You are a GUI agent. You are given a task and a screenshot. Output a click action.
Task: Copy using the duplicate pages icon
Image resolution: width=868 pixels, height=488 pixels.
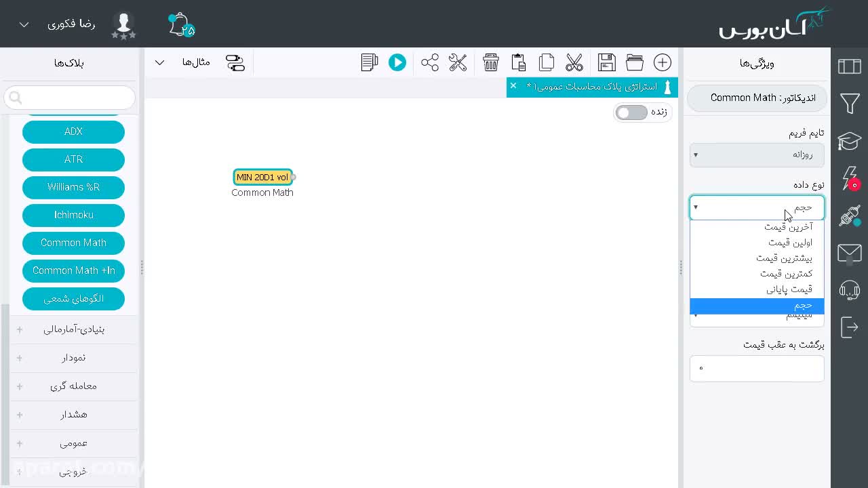(547, 62)
